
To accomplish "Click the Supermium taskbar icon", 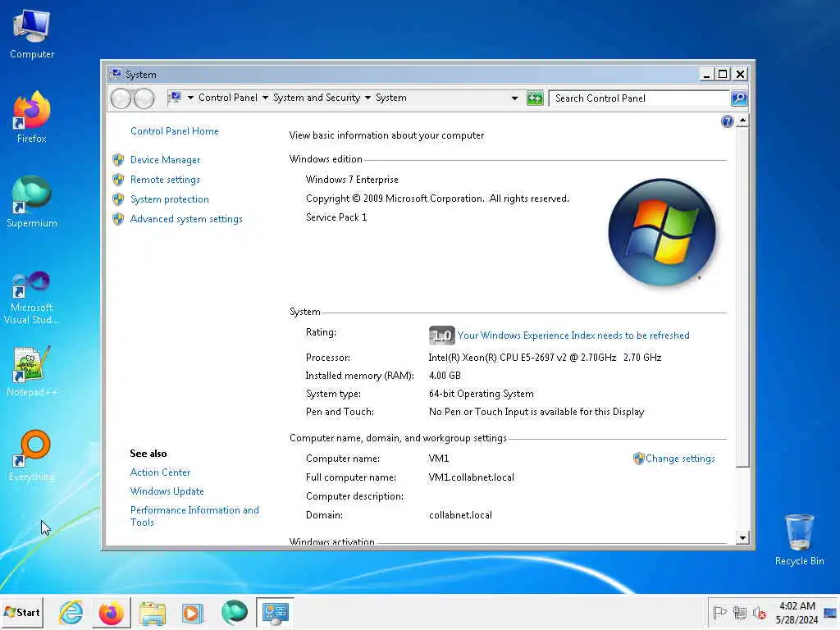I will (234, 612).
